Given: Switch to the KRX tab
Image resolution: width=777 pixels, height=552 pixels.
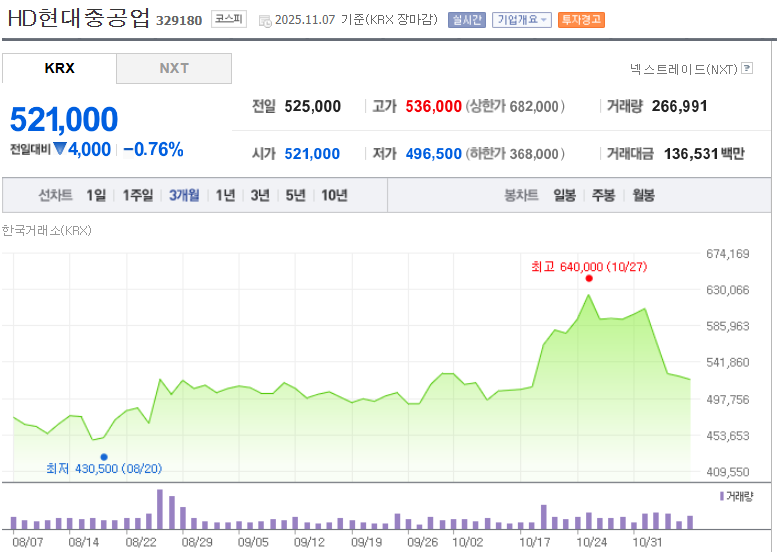Looking at the screenshot, I should pyautogui.click(x=59, y=68).
